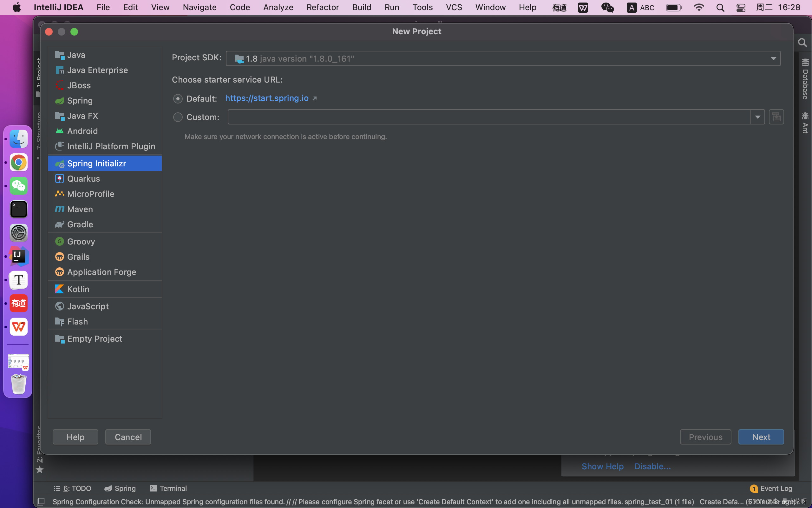
Task: Open the start.spring.io link
Action: tap(267, 98)
